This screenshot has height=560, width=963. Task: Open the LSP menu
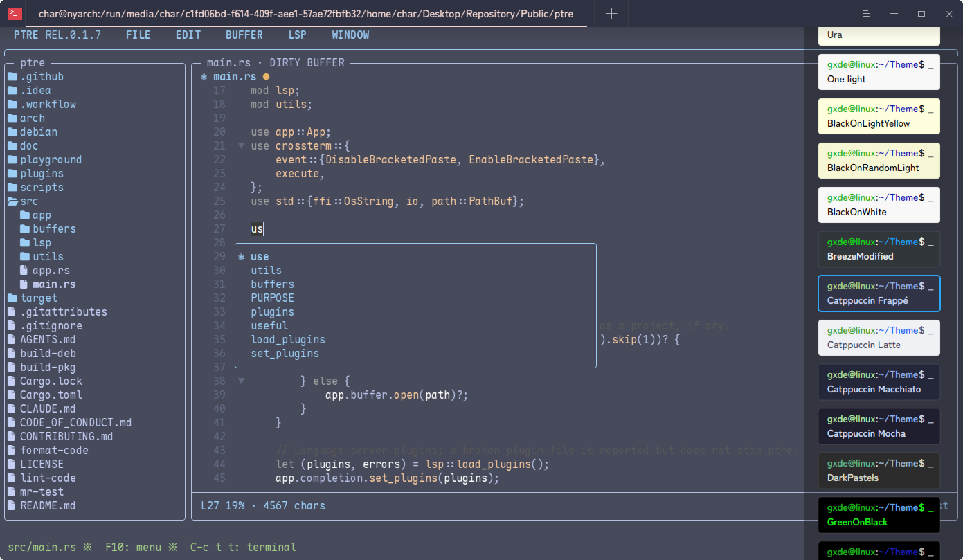coord(297,35)
